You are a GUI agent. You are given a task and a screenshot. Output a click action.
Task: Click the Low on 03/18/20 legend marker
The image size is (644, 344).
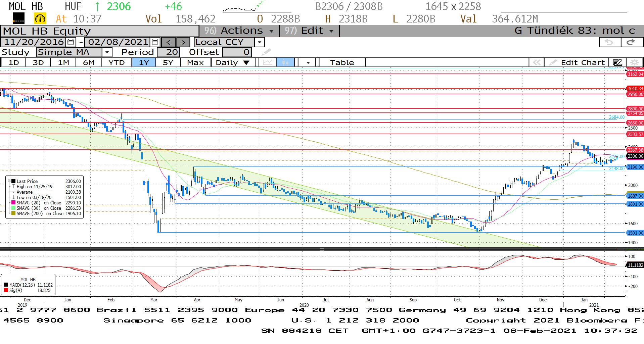point(13,197)
